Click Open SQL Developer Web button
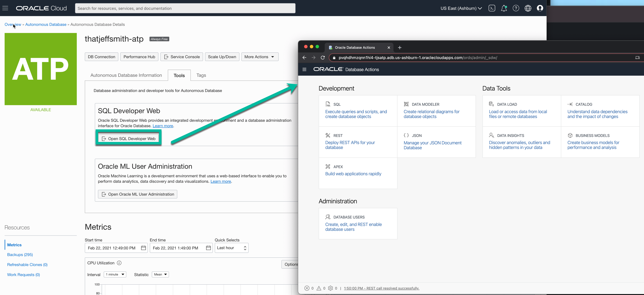The image size is (644, 295). coord(128,139)
